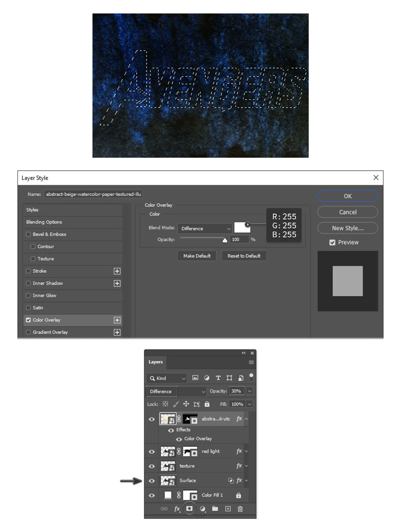Viewport: 400px width, 532px height.
Task: Hide the Surface layer
Action: click(151, 481)
